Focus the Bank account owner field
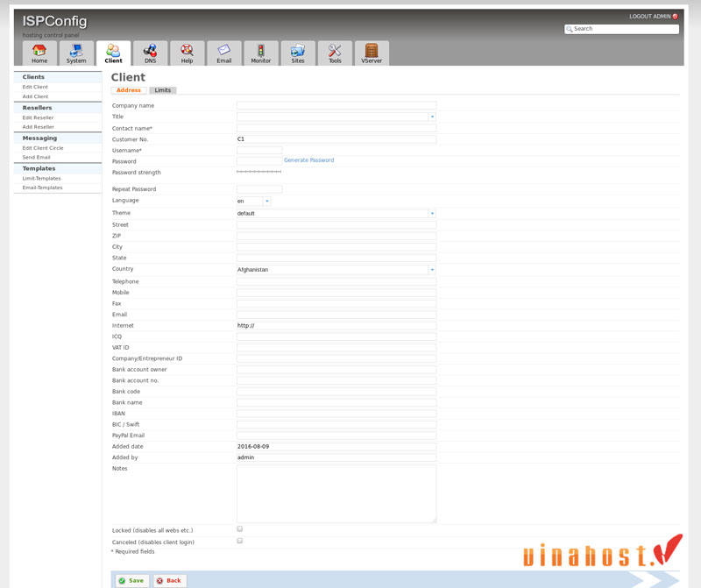Screen dimensions: 701x588 tap(336, 370)
